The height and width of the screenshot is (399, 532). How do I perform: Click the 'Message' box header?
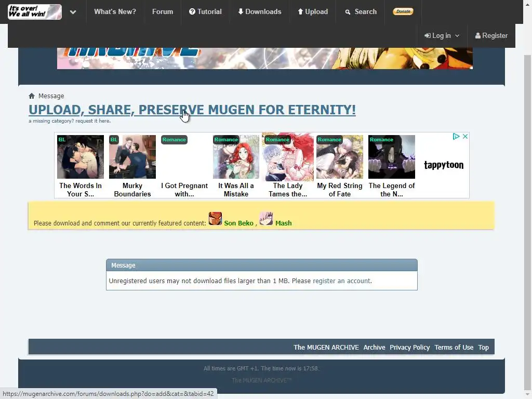click(x=262, y=265)
